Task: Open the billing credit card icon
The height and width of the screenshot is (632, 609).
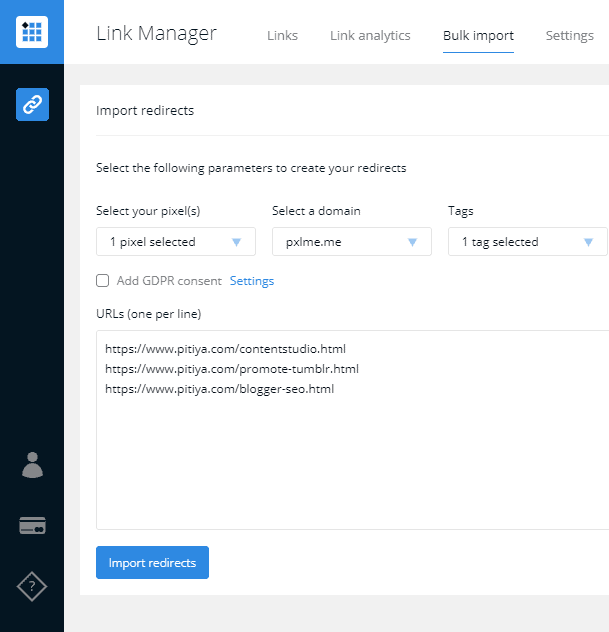Action: [32, 526]
